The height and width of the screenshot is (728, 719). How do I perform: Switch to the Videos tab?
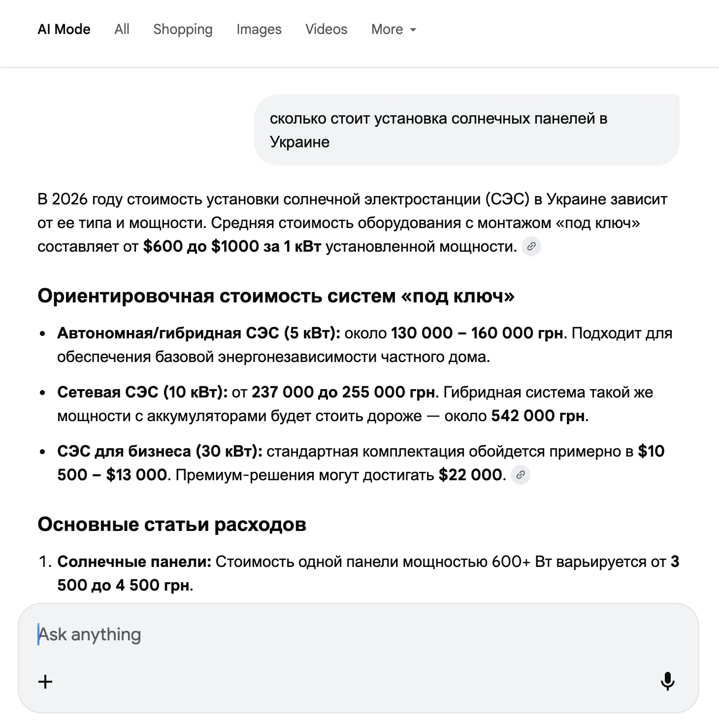326,29
